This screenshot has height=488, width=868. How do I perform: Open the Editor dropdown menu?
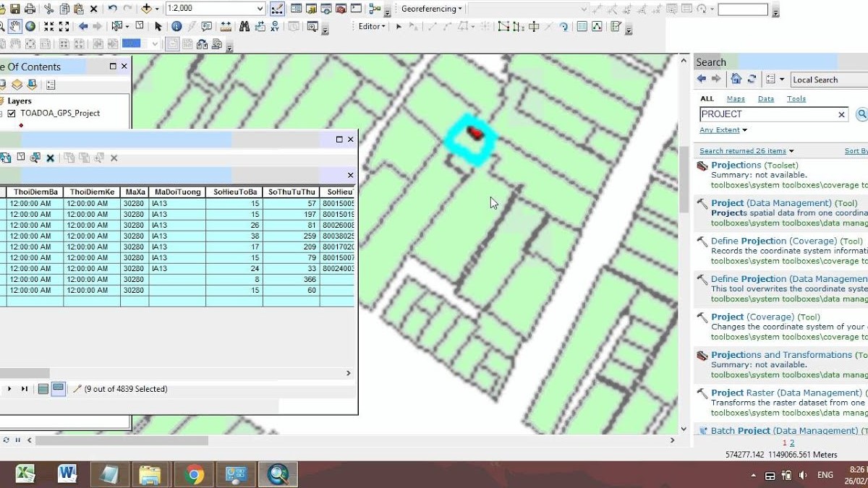tap(373, 27)
